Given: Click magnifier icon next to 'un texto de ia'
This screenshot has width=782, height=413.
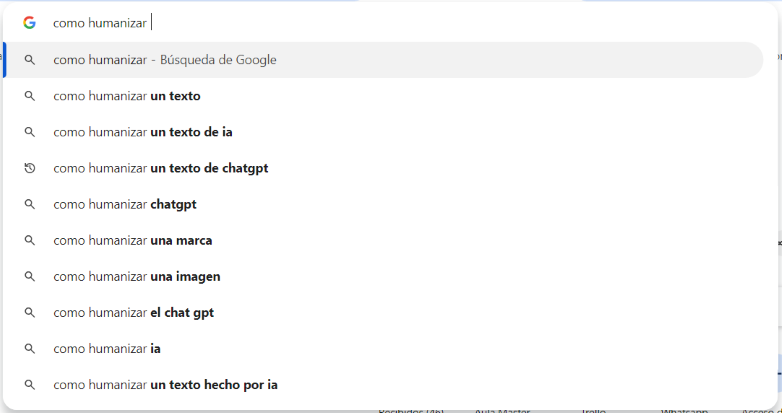Looking at the screenshot, I should click(x=30, y=132).
